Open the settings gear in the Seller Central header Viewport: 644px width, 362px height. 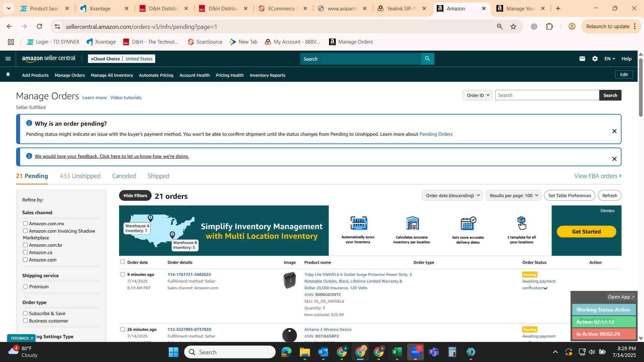pos(595,59)
